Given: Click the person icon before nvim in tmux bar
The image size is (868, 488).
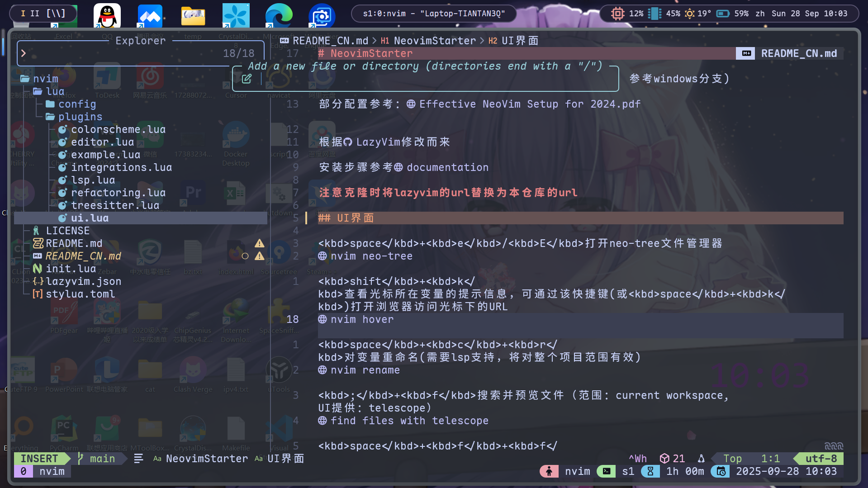Looking at the screenshot, I should pyautogui.click(x=549, y=471).
